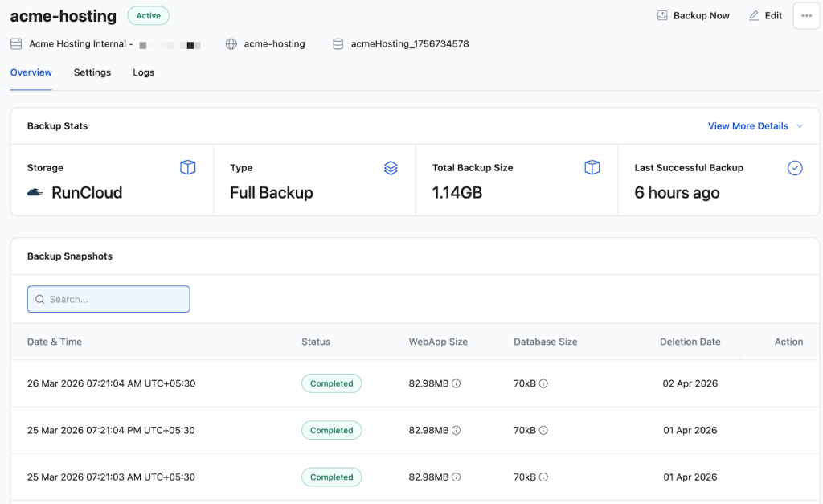Image resolution: width=823 pixels, height=504 pixels.
Task: Click Acme Hosting Internal server name
Action: (x=78, y=44)
